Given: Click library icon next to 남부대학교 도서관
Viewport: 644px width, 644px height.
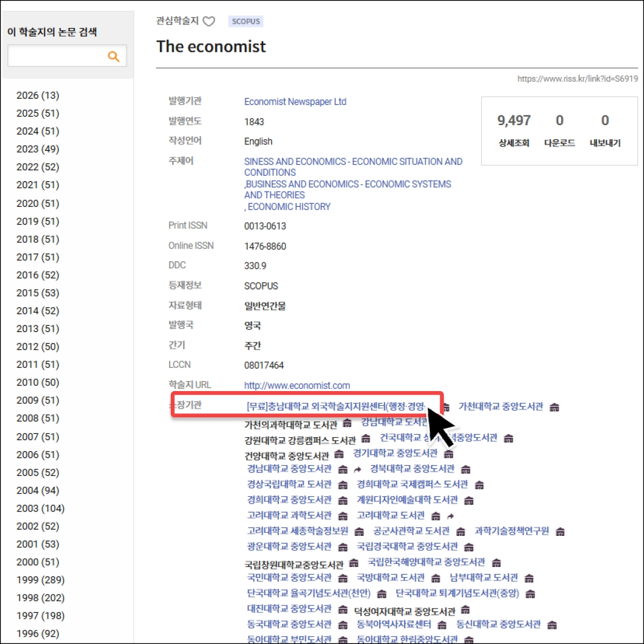Looking at the screenshot, I should (x=529, y=578).
